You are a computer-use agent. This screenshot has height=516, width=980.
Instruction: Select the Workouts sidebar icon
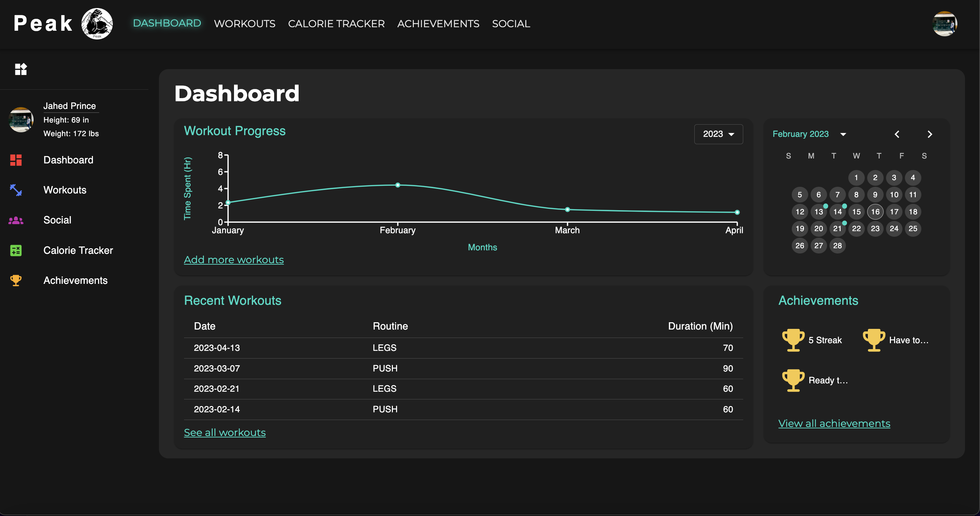coord(16,189)
